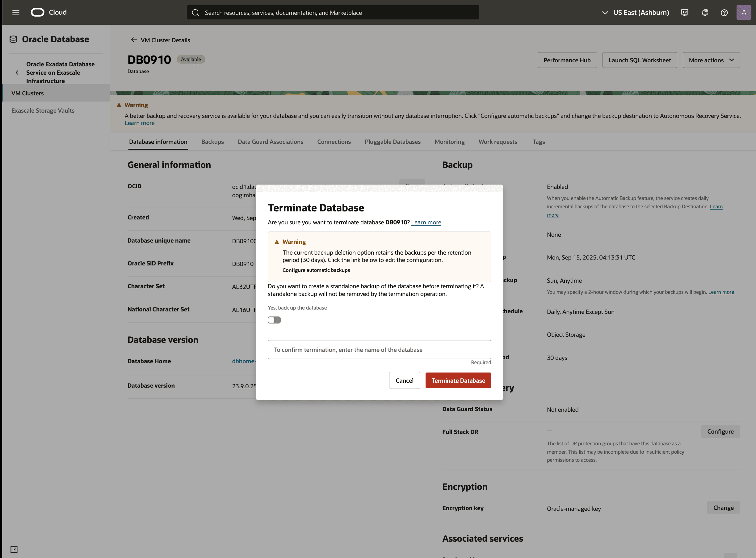
Task: Switch to the Backups tab
Action: [212, 142]
